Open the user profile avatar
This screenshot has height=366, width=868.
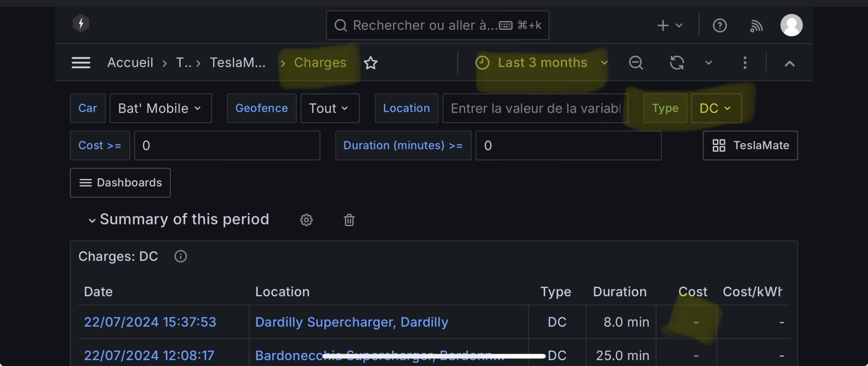791,25
